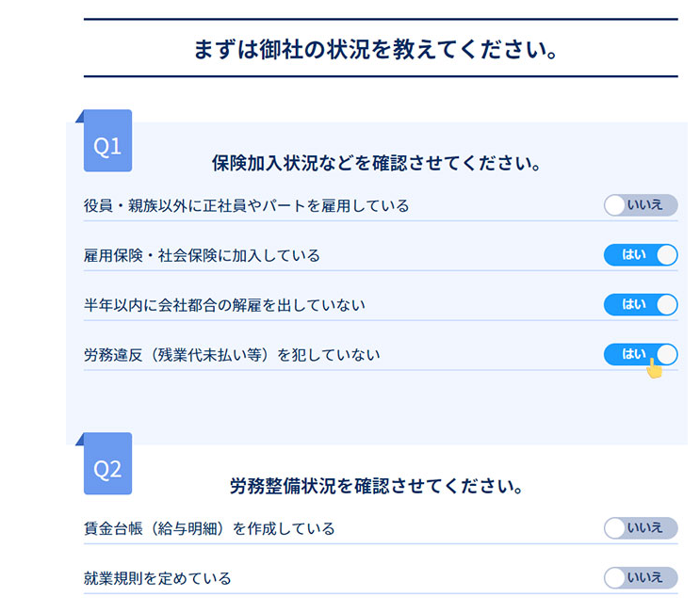Screen dimensions: 700x613
Task: Enable the 就業規則を定めている switch
Action: (641, 578)
